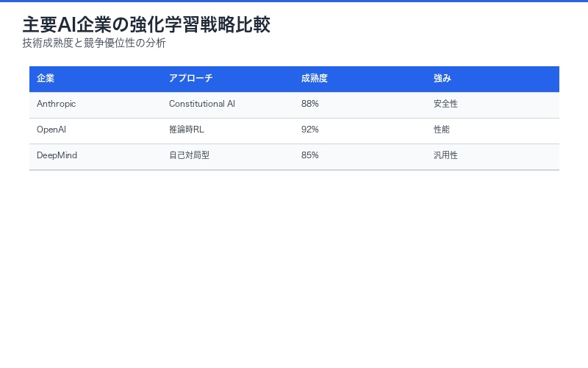
Task: Select the 92% maturity value
Action: pos(310,130)
